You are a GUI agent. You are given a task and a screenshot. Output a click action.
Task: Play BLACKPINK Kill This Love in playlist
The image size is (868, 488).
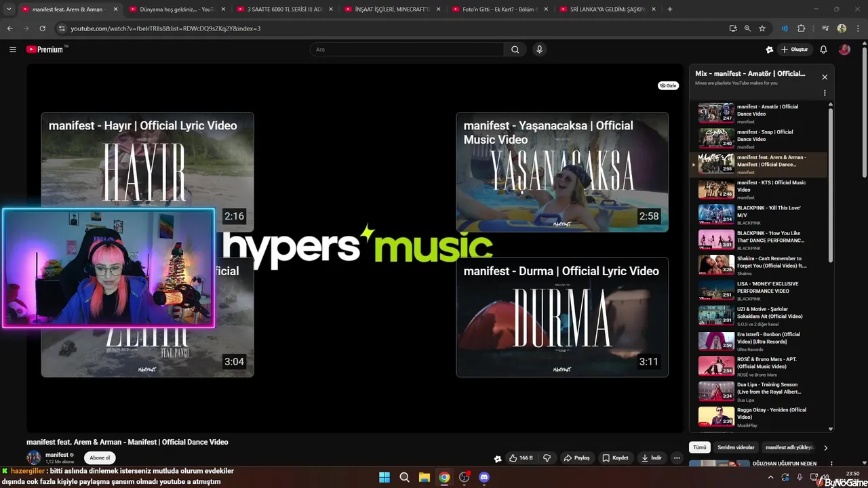tap(759, 214)
